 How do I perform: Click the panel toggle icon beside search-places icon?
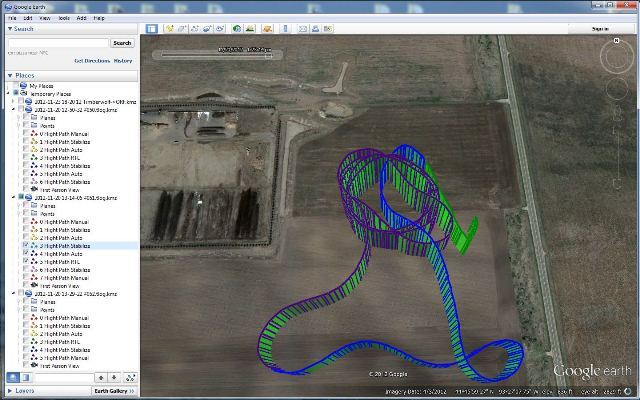click(25, 378)
